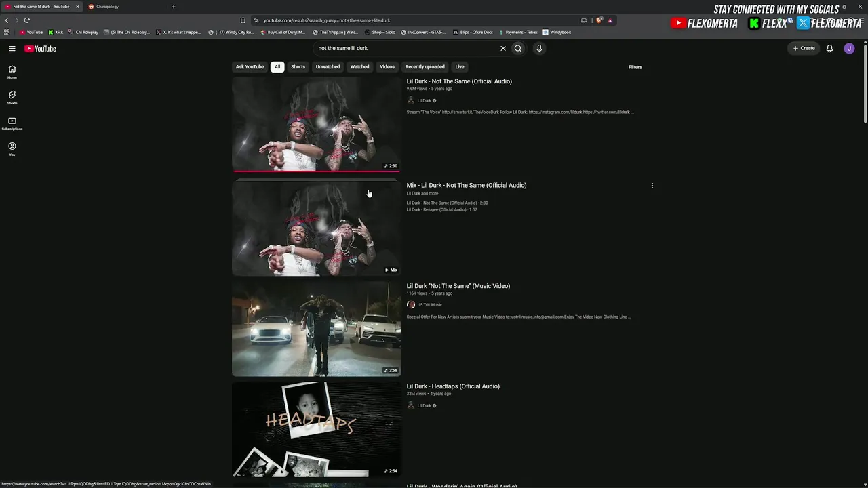
Task: Open the account avatar menu
Action: click(849, 48)
